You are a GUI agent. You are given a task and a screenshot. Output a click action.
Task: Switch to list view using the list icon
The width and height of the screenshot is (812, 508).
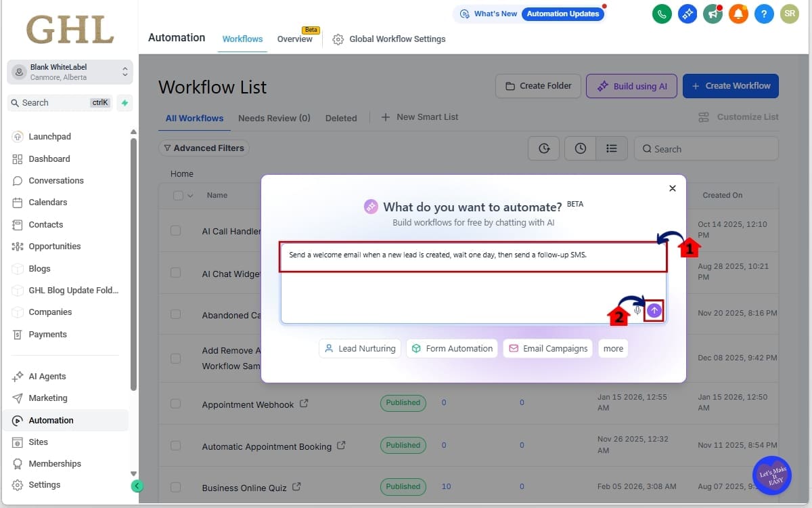[612, 148]
